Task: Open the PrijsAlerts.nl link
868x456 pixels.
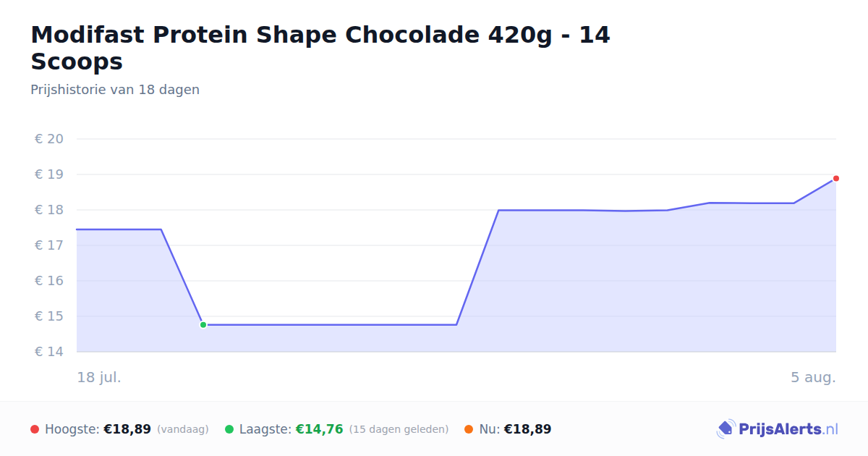Action: 778,429
